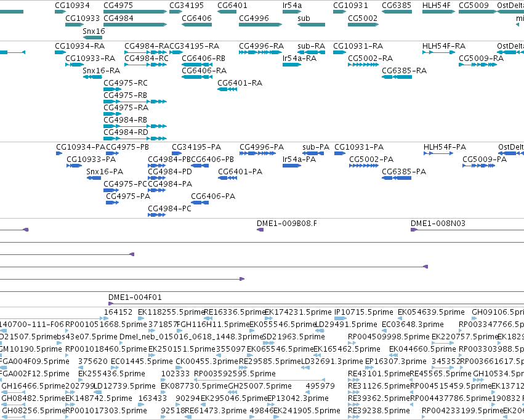
Task: Select protein label CG4975-PB
Action: coord(127,147)
